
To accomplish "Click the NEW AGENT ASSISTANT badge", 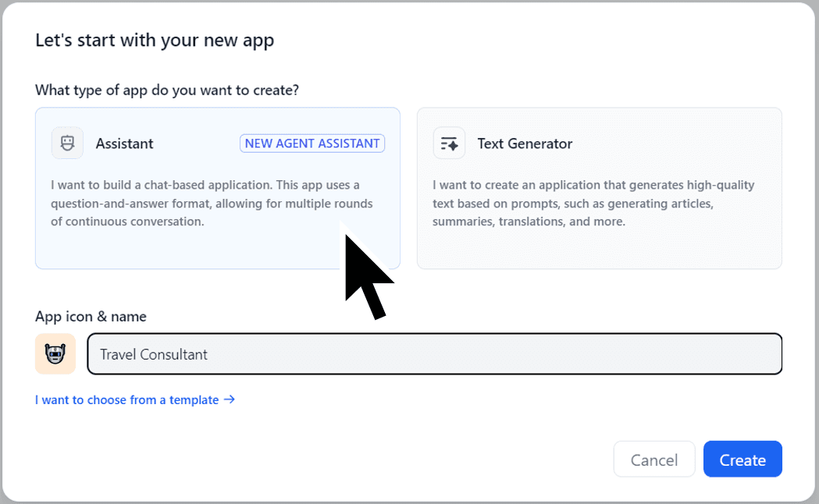I will pyautogui.click(x=312, y=144).
